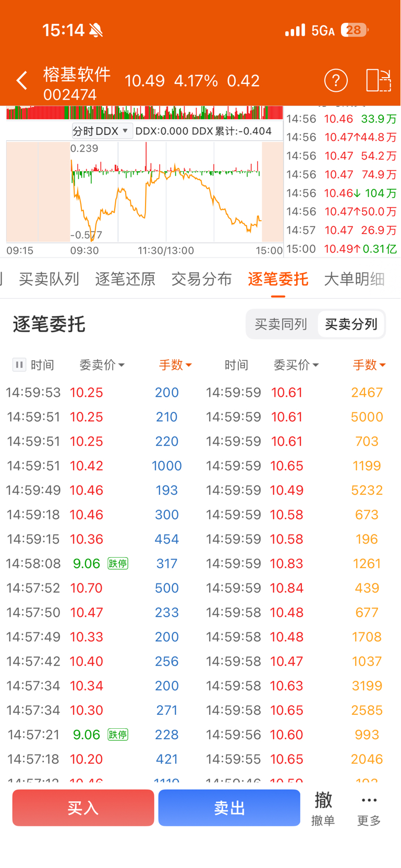Viewport: 401px width, 868px height.
Task: Tap buy order of 1708 lots at 10.48
Action: (300, 637)
